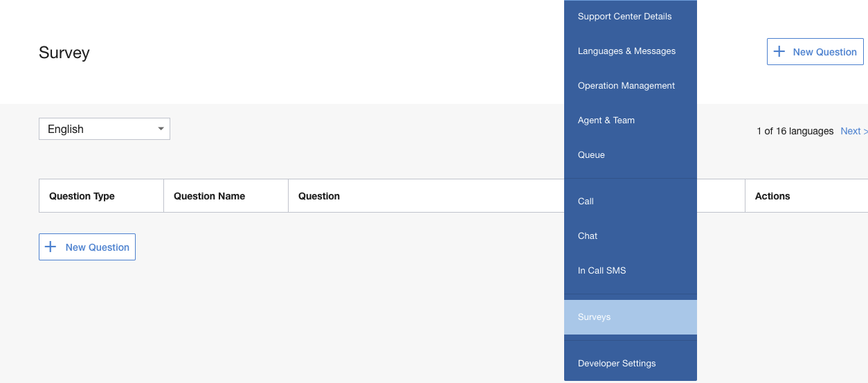This screenshot has height=383, width=868.
Task: Open Developer Settings from menu
Action: click(616, 364)
